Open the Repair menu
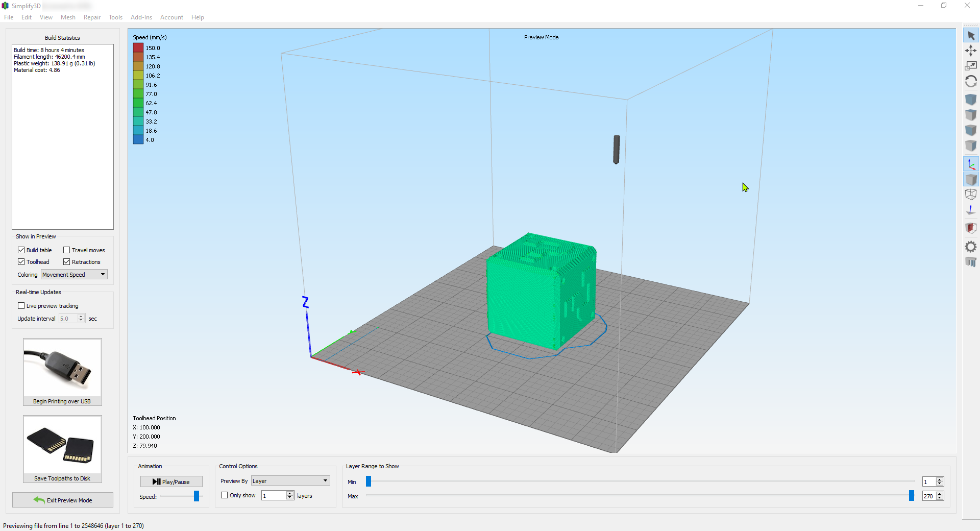This screenshot has height=531, width=980. coord(92,17)
